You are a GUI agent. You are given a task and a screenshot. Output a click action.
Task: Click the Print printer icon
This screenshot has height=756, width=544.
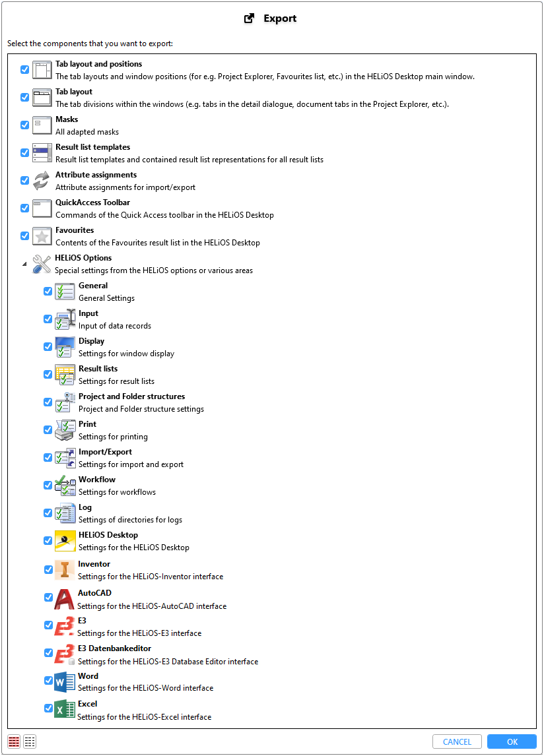tap(65, 430)
